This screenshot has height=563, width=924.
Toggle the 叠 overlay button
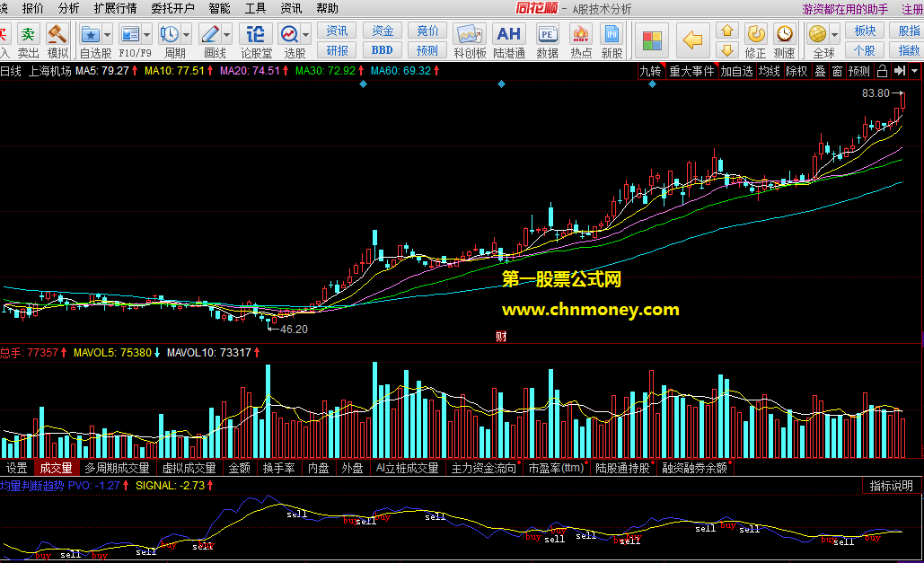821,71
